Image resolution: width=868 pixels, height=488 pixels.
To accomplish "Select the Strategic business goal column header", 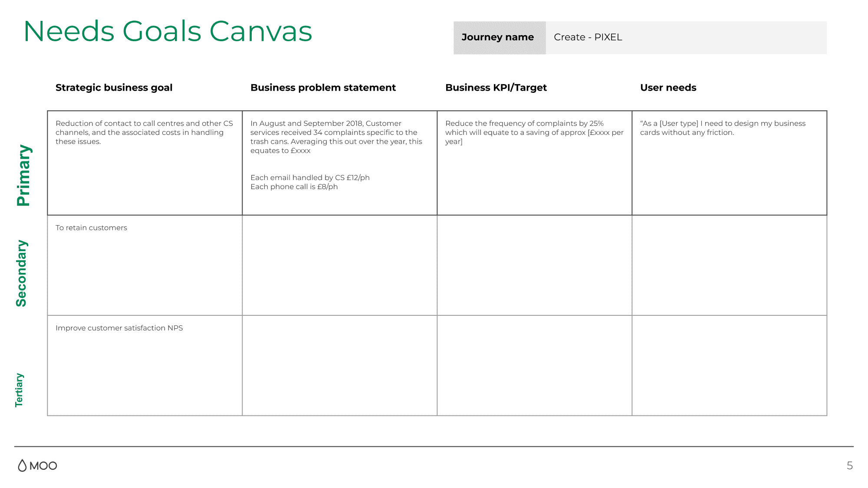I will [114, 87].
